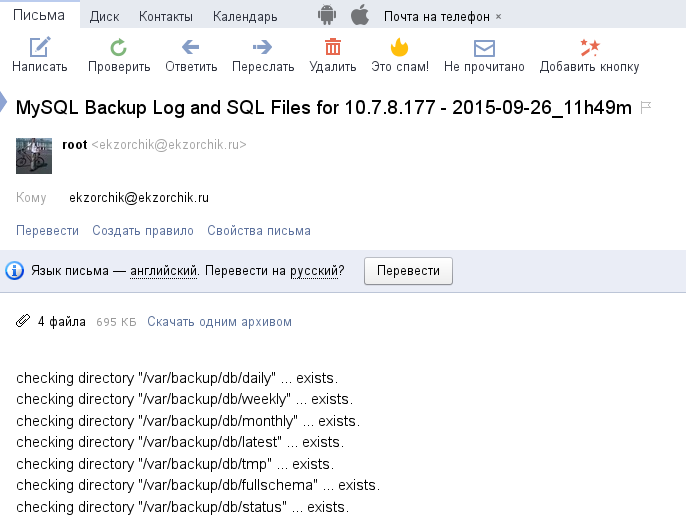Image resolution: width=686 pixels, height=520 pixels.
Task: Switch to the Календарь tab
Action: pyautogui.click(x=245, y=17)
